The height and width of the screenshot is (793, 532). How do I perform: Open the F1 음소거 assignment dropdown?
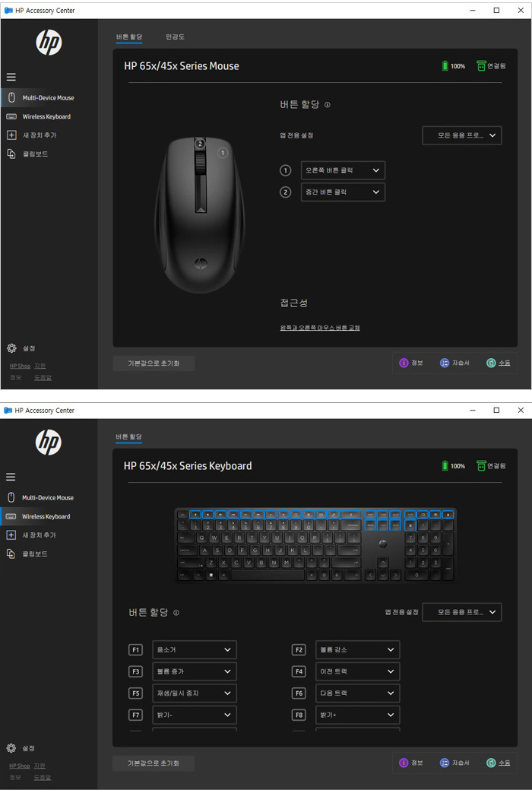pos(195,650)
